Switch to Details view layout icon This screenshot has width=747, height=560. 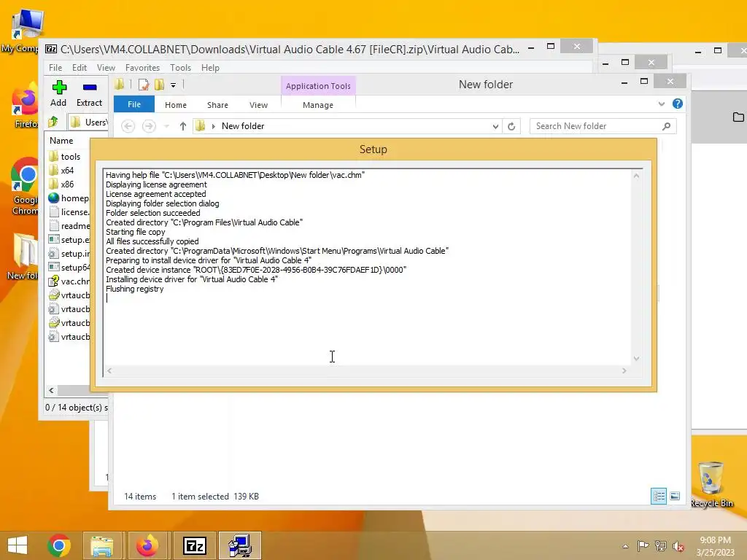point(659,496)
